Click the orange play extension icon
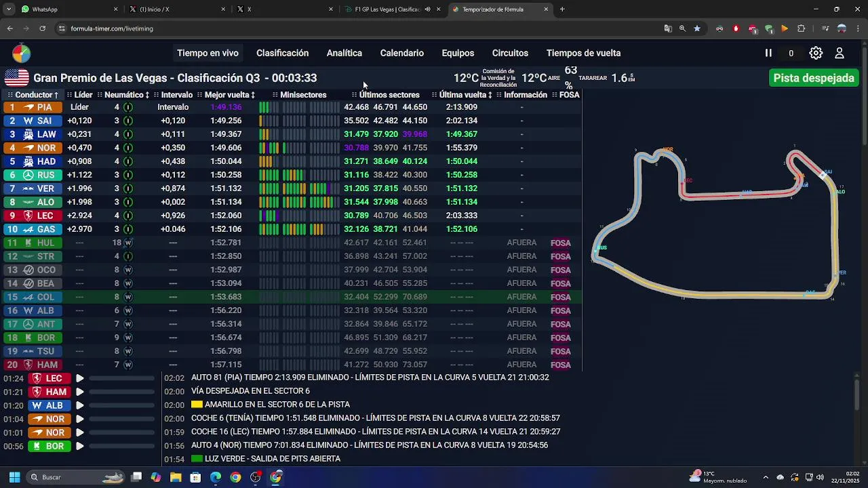This screenshot has width=868, height=488. click(785, 28)
